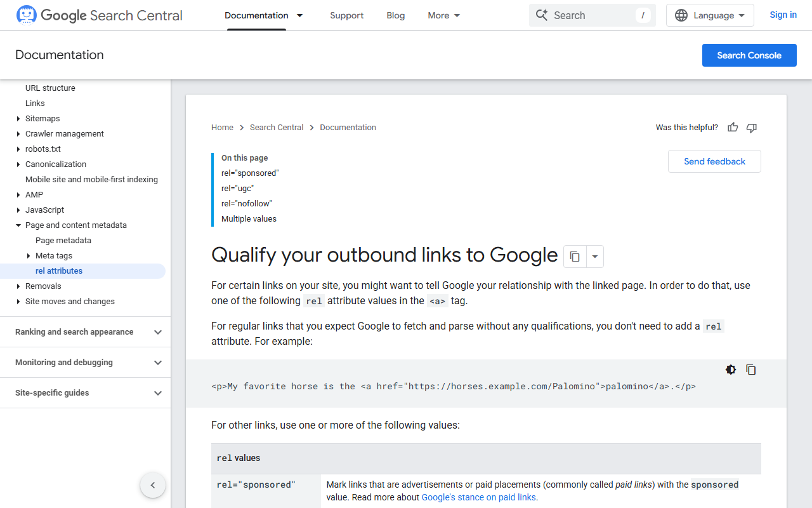The image size is (812, 508).
Task: Click the horse example code line
Action: (454, 386)
